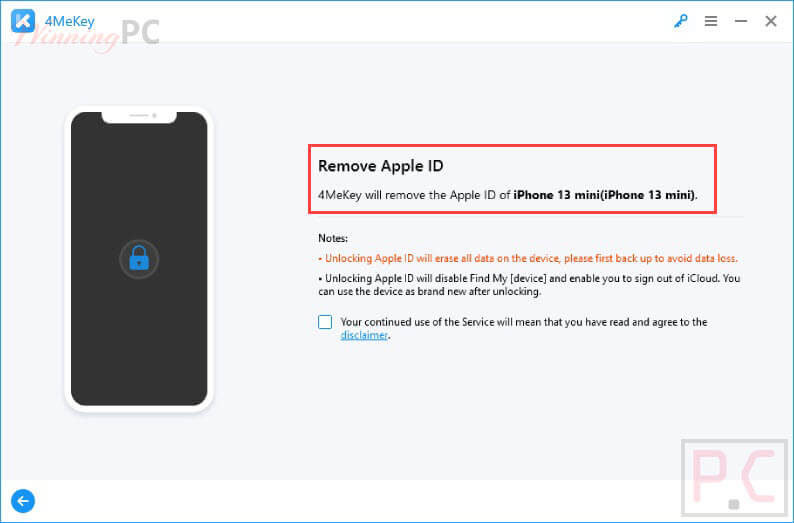Click the "Remove Apple ID" heading

pyautogui.click(x=381, y=166)
